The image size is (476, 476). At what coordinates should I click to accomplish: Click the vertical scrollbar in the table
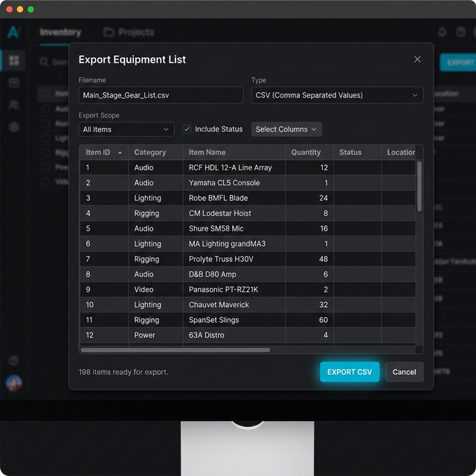click(419, 186)
